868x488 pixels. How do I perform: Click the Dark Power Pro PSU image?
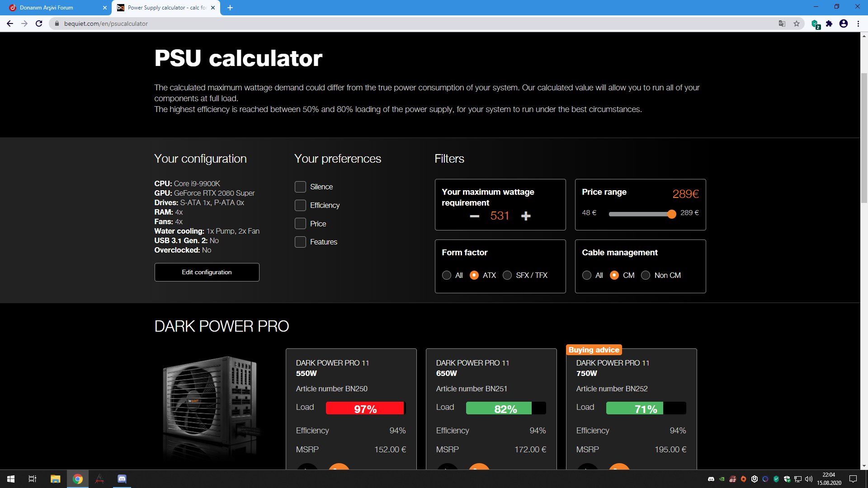pyautogui.click(x=210, y=404)
